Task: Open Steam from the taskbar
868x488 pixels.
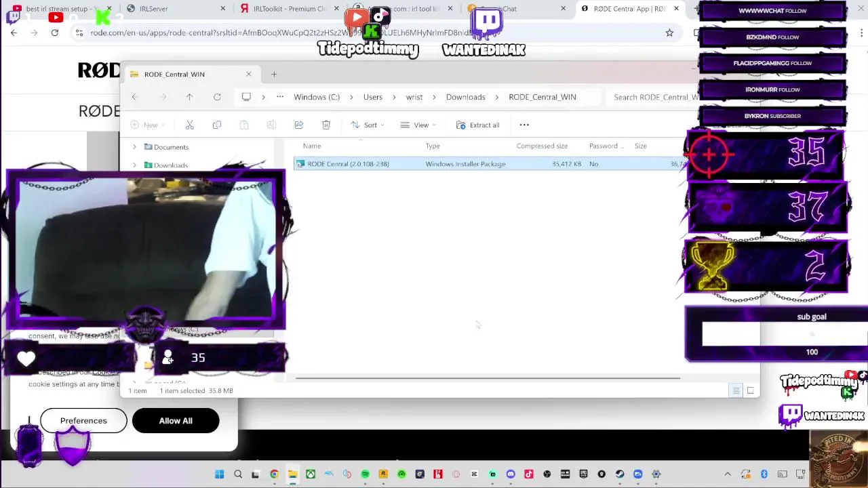Action: click(x=620, y=474)
